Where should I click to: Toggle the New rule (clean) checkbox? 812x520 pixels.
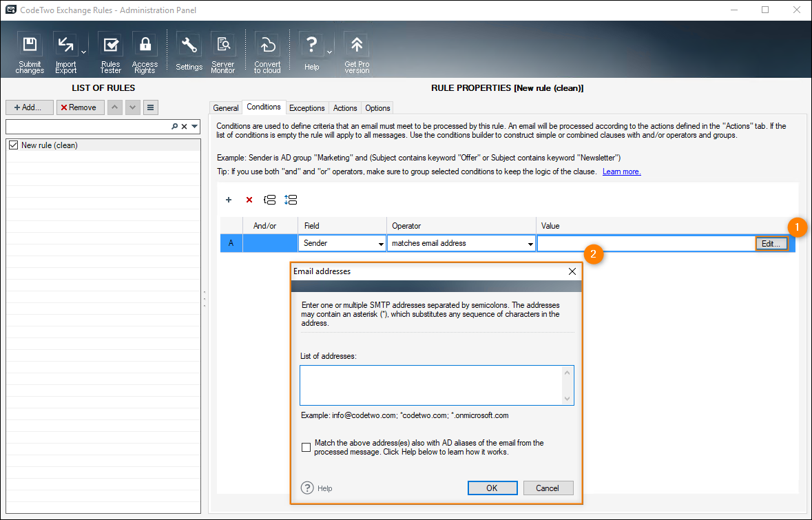(14, 145)
